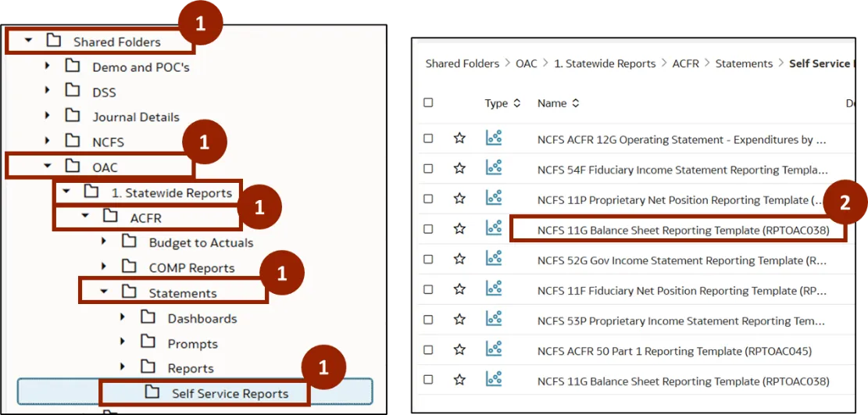This screenshot has width=868, height=415.
Task: Click the folder icon beside COMP Reports
Action: pos(129,267)
